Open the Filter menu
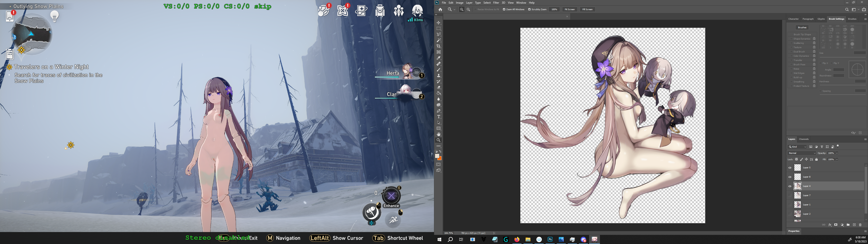 (496, 3)
